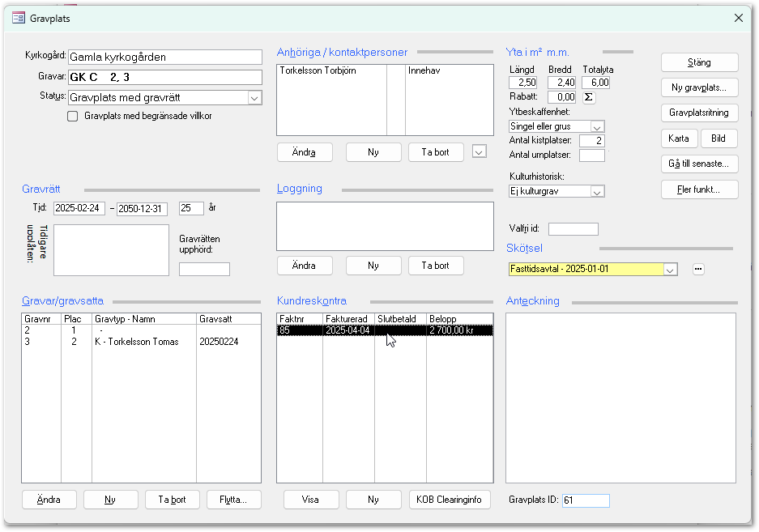Click the Gravrätt end date 2050-12-31 field

point(142,209)
